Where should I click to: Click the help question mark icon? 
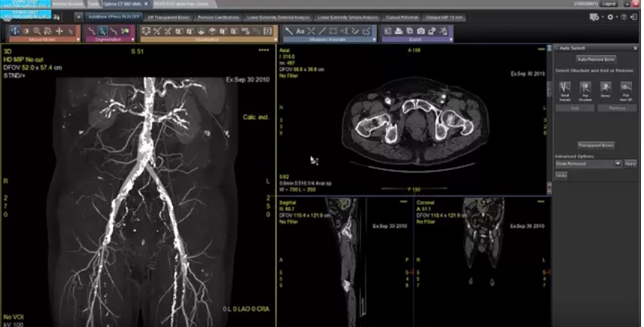(624, 17)
